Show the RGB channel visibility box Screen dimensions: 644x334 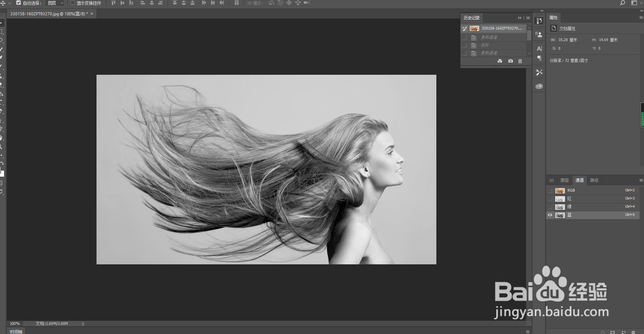tap(550, 191)
